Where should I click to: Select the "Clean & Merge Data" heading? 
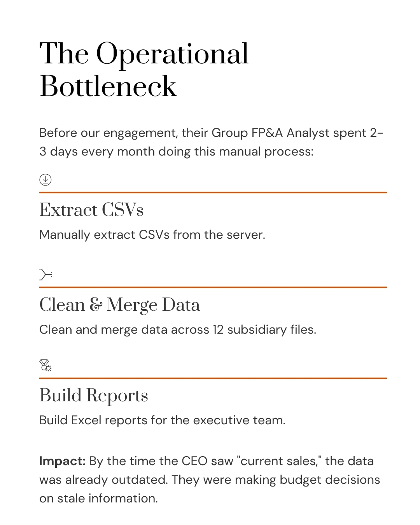click(x=120, y=305)
